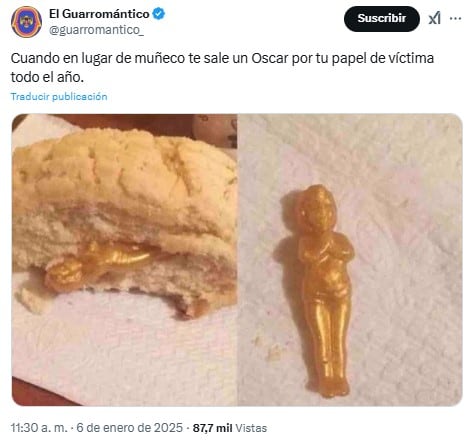This screenshot has width=472, height=446.
Task: Open the @guarromantico_ handle
Action: (97, 30)
